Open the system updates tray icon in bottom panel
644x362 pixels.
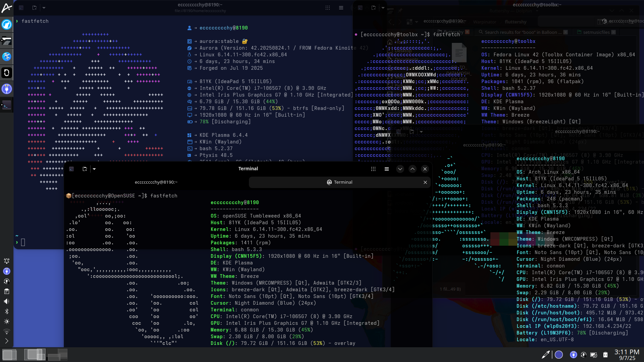pyautogui.click(x=584, y=355)
